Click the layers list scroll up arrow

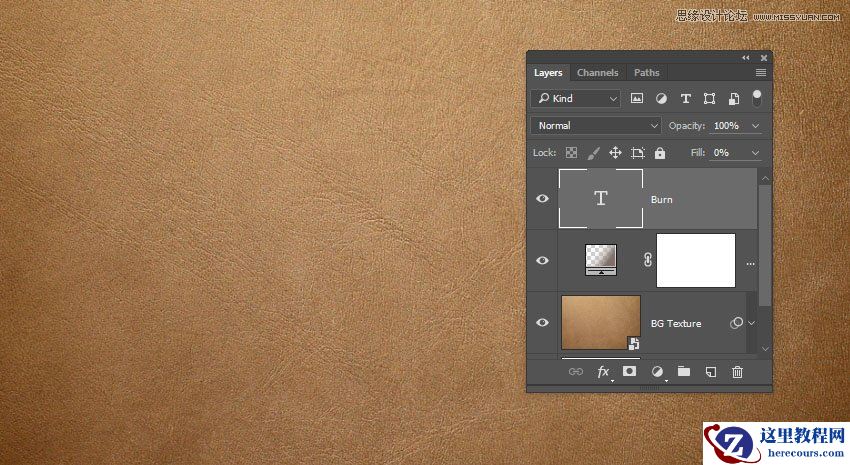click(765, 178)
